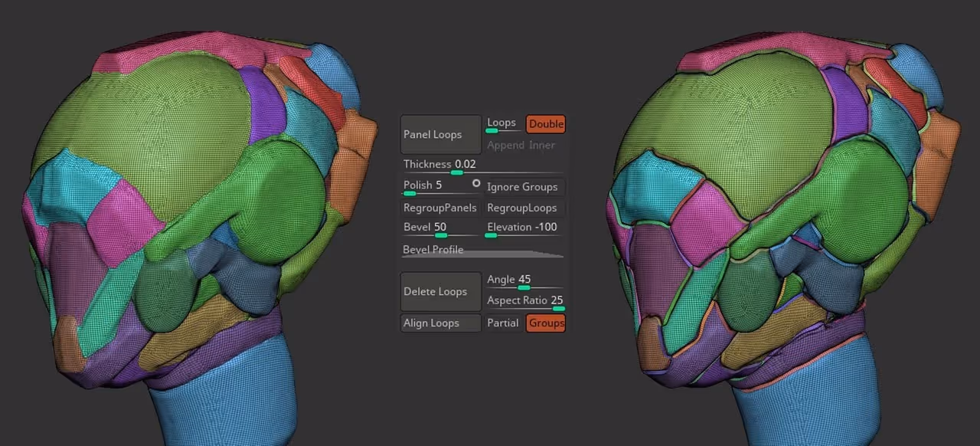Set the Thickness 0.02 slider
Screen dimensions: 980x446
pyautogui.click(x=482, y=166)
